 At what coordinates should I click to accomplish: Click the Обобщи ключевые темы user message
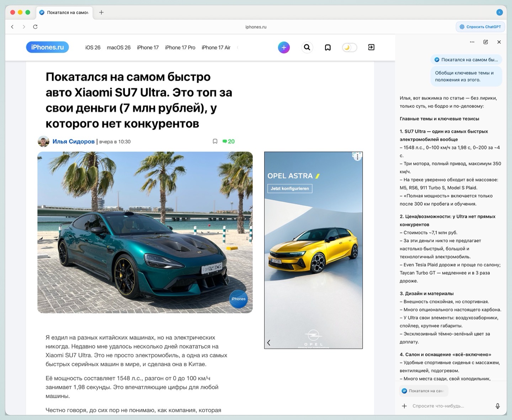[466, 76]
